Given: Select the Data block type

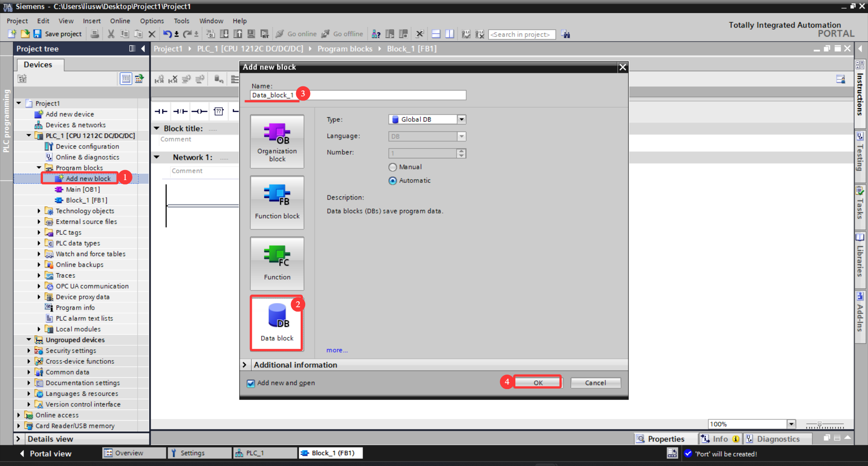Looking at the screenshot, I should click(277, 323).
